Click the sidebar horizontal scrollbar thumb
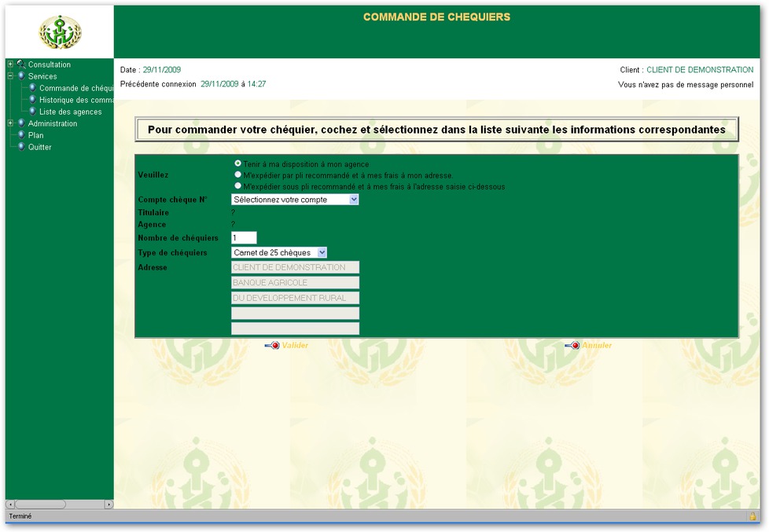769x532 pixels. point(40,504)
